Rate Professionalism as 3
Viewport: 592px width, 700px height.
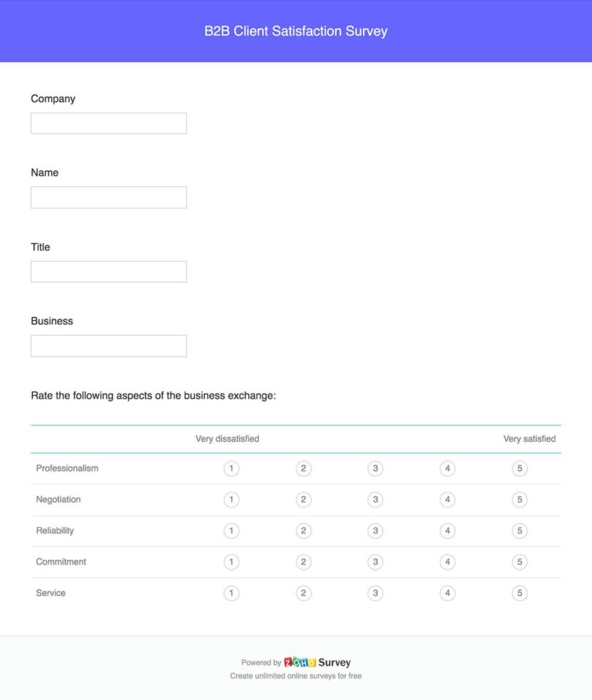coord(375,468)
